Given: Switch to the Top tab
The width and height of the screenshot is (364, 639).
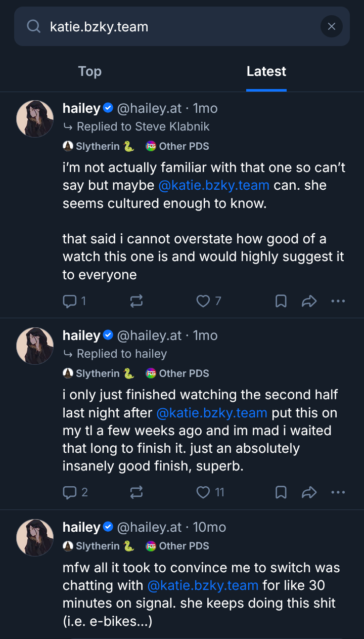Looking at the screenshot, I should 90,71.
